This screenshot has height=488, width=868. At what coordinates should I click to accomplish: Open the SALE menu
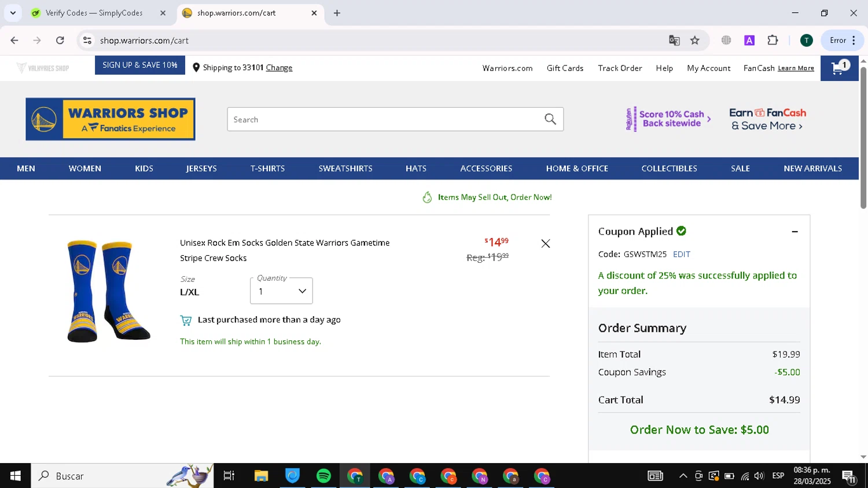[x=740, y=168]
